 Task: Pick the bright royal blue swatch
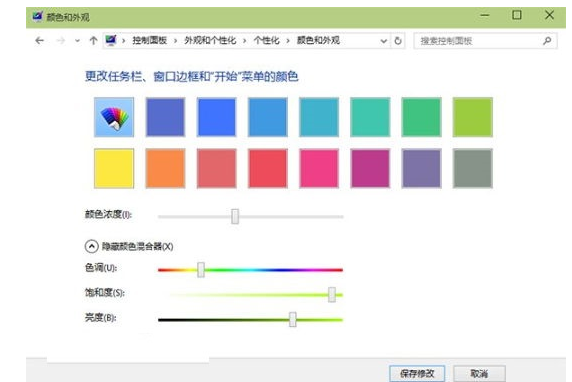click(216, 117)
